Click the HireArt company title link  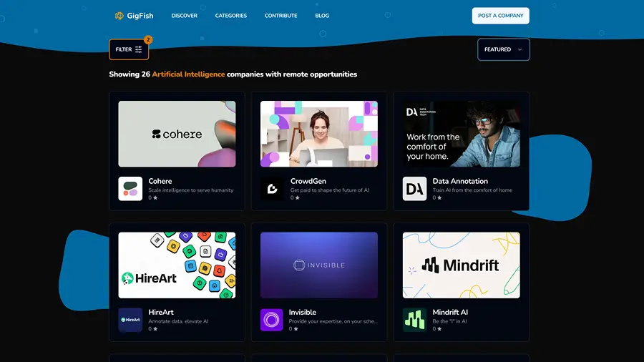(x=161, y=312)
